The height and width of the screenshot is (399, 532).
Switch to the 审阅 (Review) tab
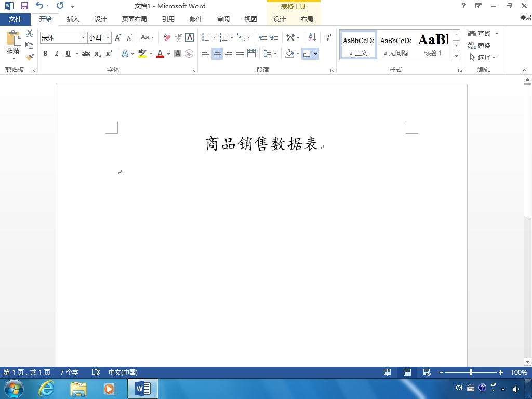pyautogui.click(x=223, y=19)
